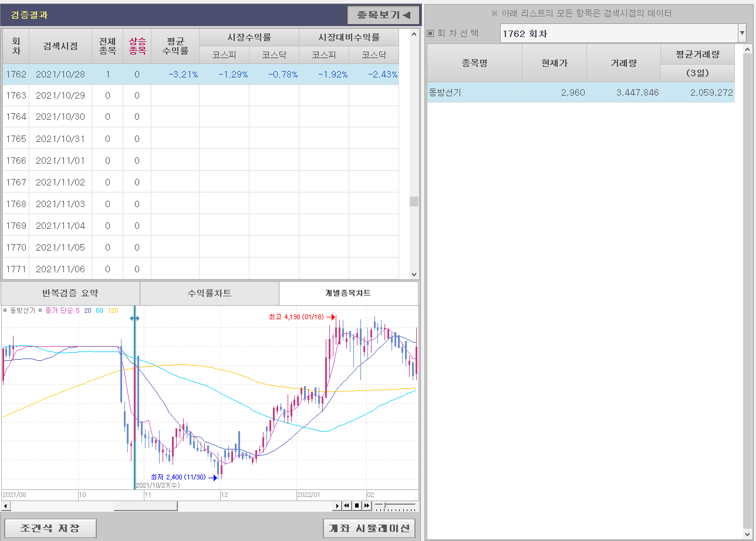Open the 1762 회차 dropdown arrow
Screen dimensions: 756x541
[x=742, y=34]
